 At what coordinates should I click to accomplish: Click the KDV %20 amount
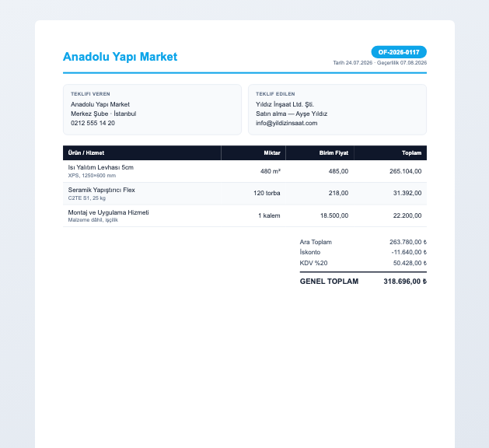410,263
